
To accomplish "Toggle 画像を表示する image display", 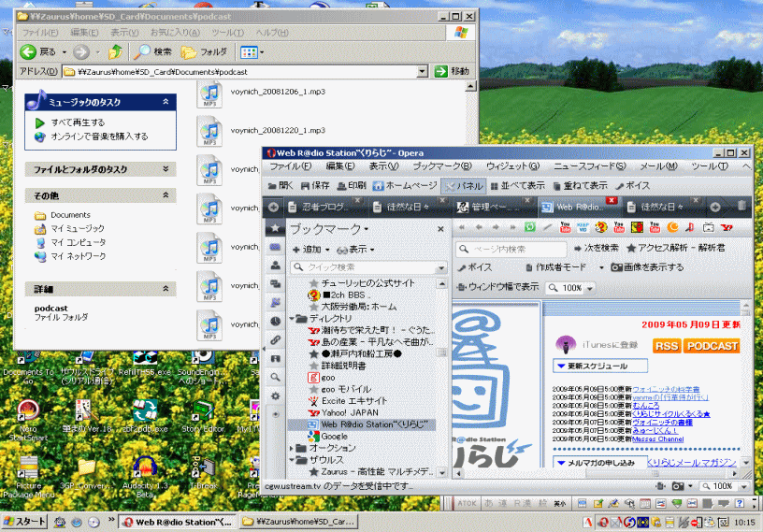I will click(647, 267).
